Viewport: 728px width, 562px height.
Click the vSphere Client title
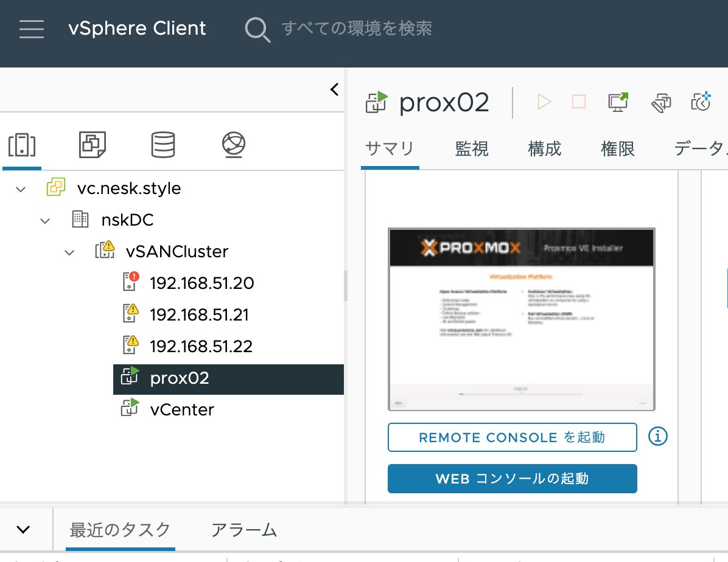click(x=137, y=29)
